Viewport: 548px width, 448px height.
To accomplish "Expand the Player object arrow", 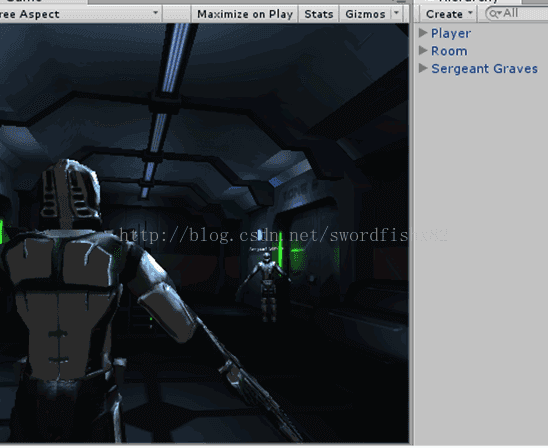I will coord(423,33).
